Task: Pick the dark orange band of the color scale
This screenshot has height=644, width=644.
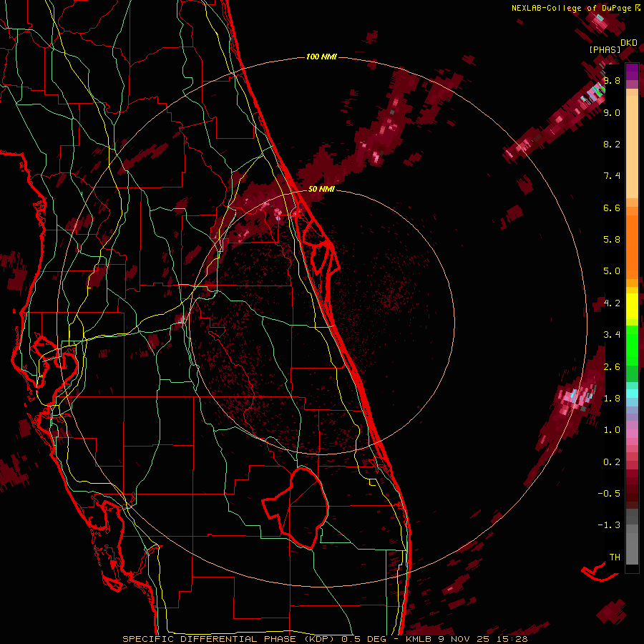Action: pyautogui.click(x=632, y=247)
